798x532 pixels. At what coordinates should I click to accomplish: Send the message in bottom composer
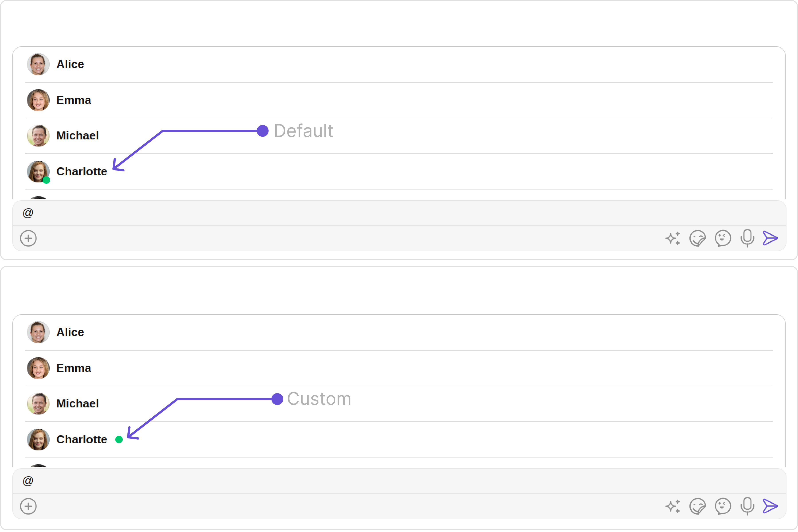click(770, 506)
